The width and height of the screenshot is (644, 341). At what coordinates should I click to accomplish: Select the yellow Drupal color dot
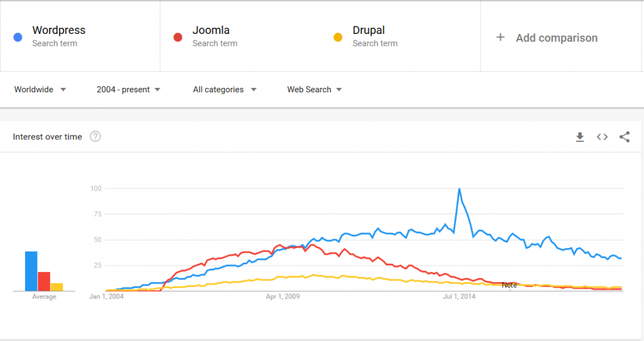(x=338, y=37)
